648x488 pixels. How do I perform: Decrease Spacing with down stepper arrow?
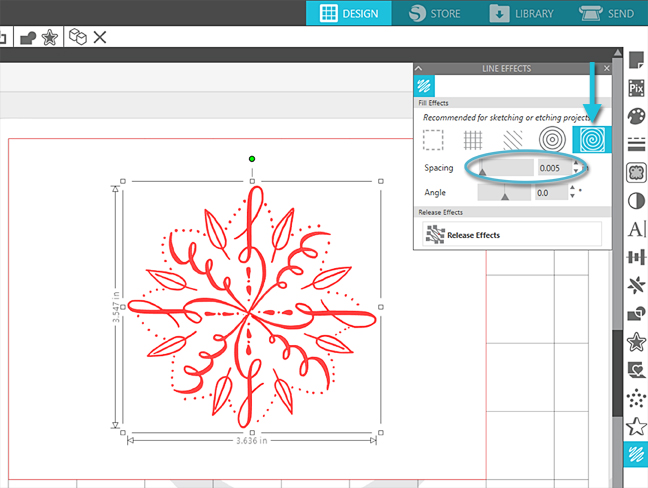tap(576, 171)
